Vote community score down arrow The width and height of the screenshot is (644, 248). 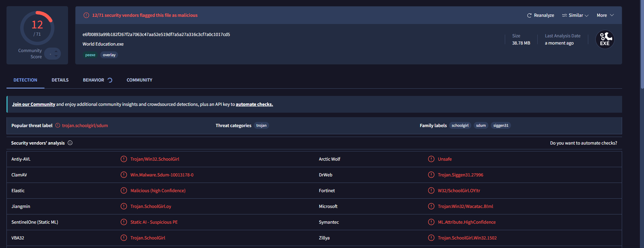coord(56,56)
